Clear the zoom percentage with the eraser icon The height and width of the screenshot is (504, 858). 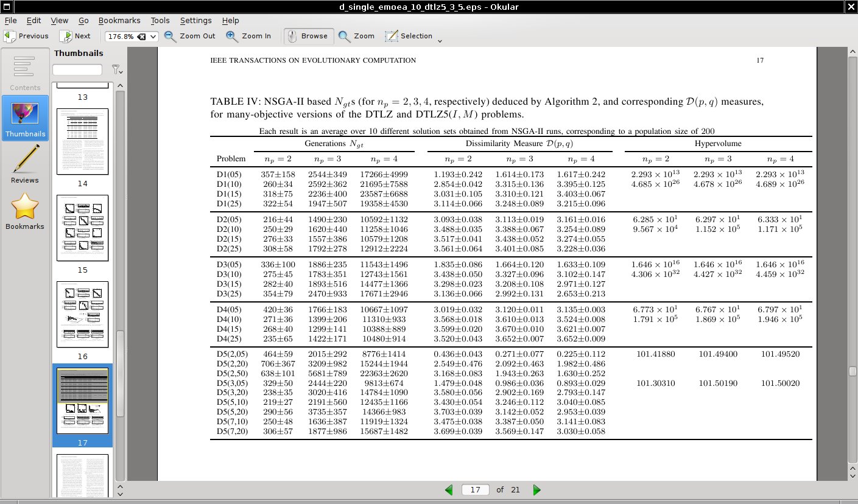click(x=142, y=37)
